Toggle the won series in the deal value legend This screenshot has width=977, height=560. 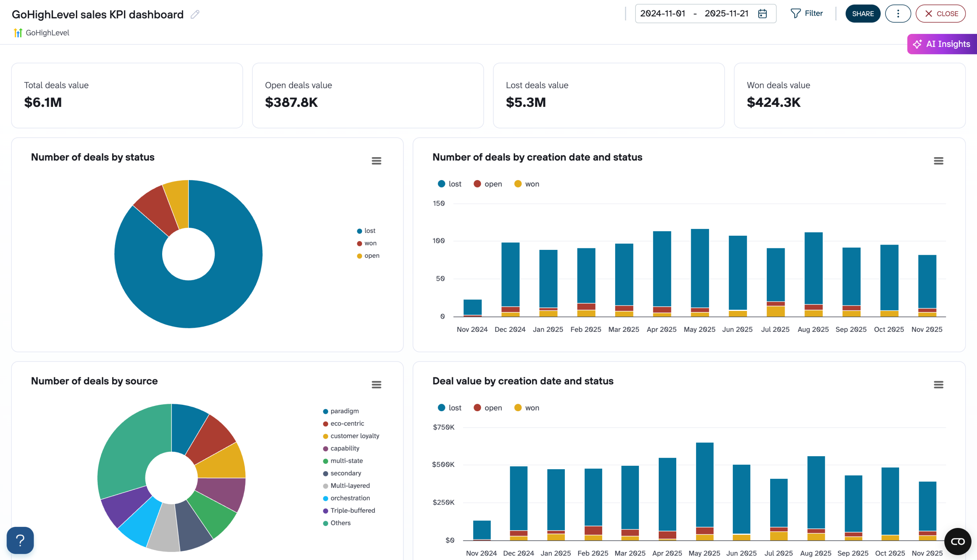[x=526, y=407]
